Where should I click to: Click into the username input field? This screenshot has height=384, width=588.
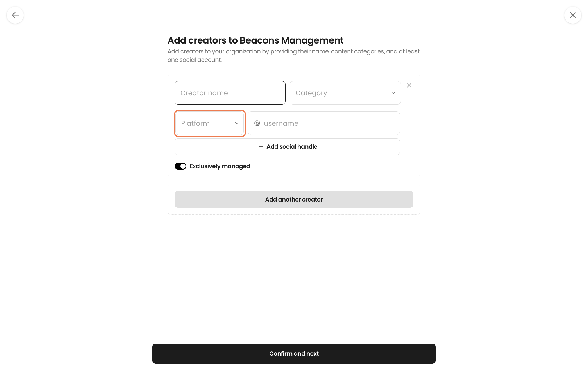[324, 123]
